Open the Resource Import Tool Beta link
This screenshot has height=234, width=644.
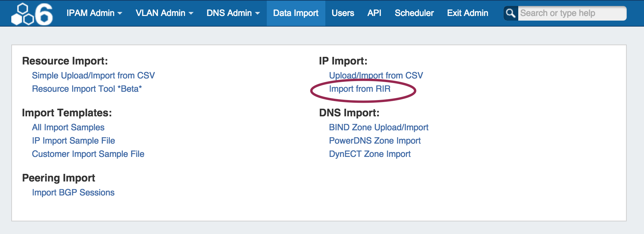click(87, 89)
